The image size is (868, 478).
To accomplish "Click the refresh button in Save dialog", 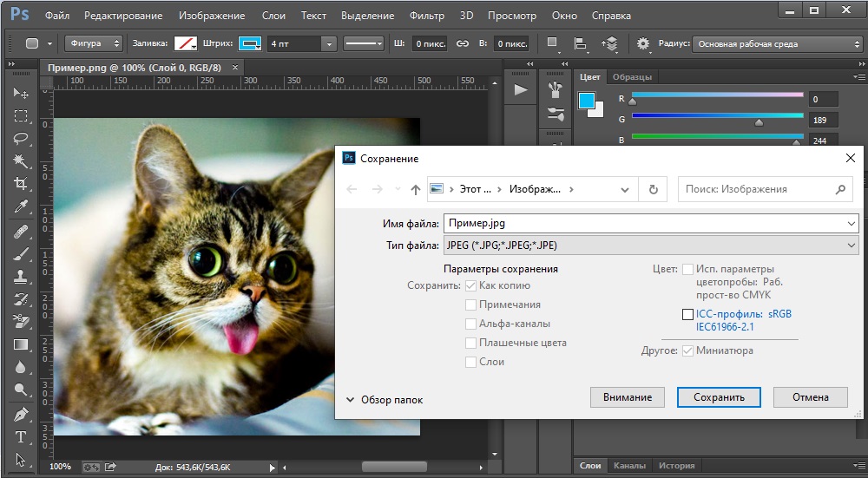I will (x=654, y=189).
